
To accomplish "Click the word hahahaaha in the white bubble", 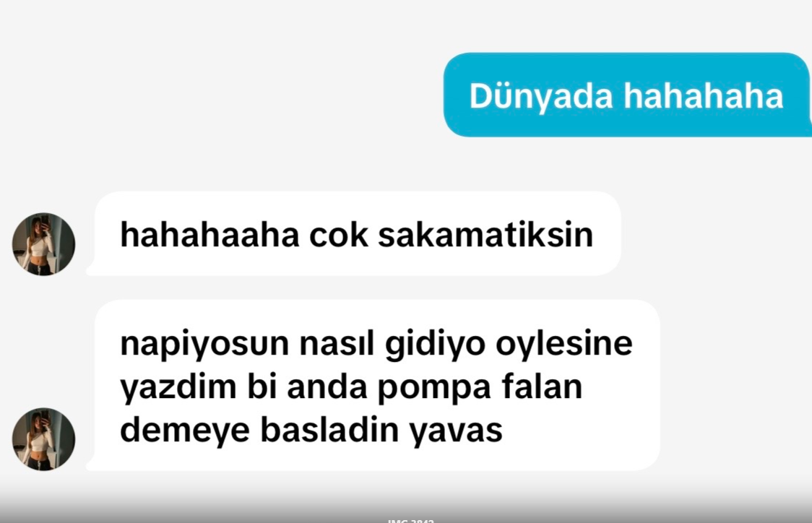I will (210, 235).
